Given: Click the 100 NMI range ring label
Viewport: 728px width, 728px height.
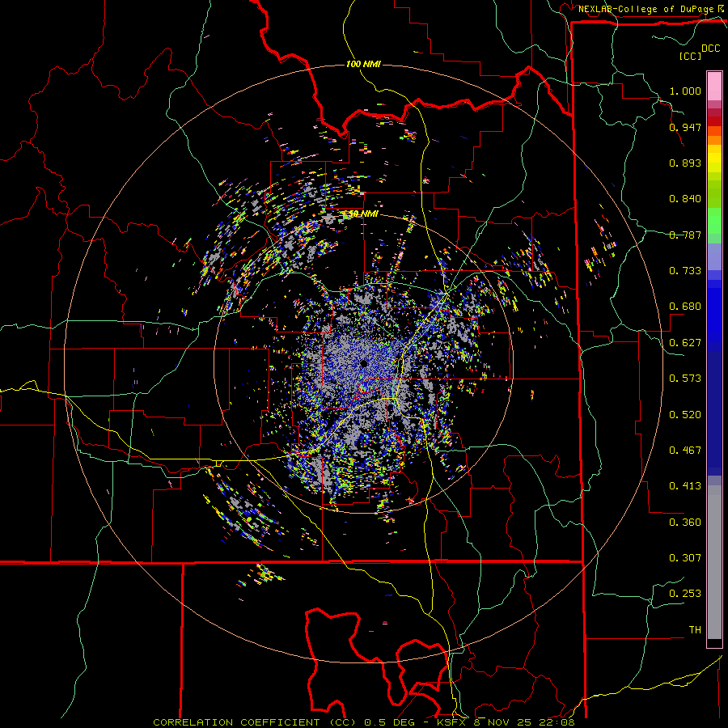Looking at the screenshot, I should click(x=363, y=64).
